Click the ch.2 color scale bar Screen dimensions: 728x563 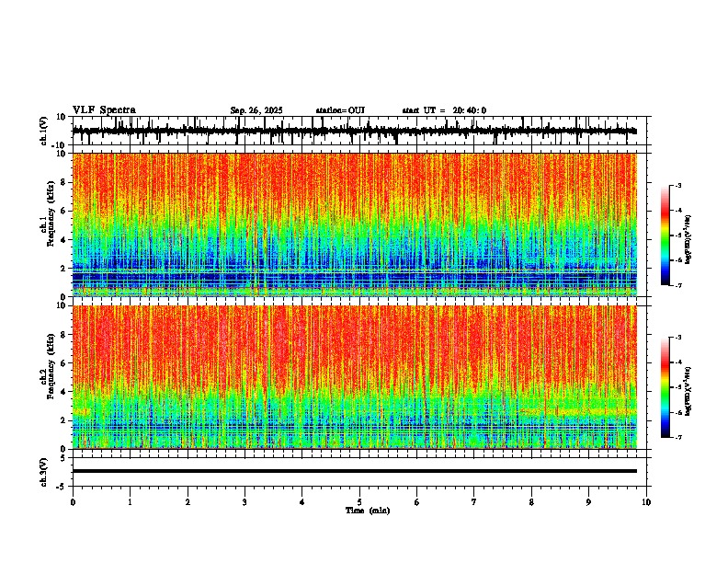pos(665,387)
